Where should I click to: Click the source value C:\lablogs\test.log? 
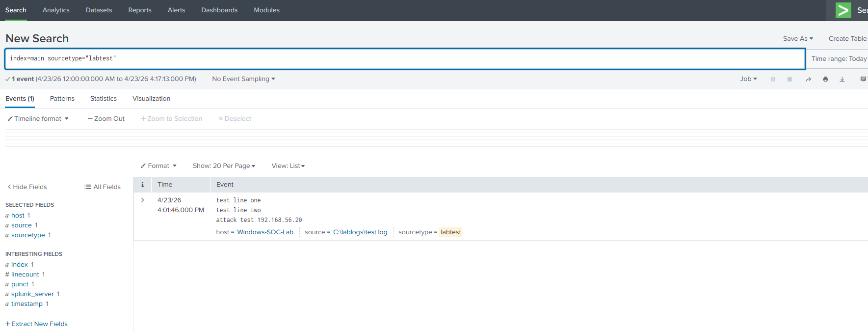360,232
